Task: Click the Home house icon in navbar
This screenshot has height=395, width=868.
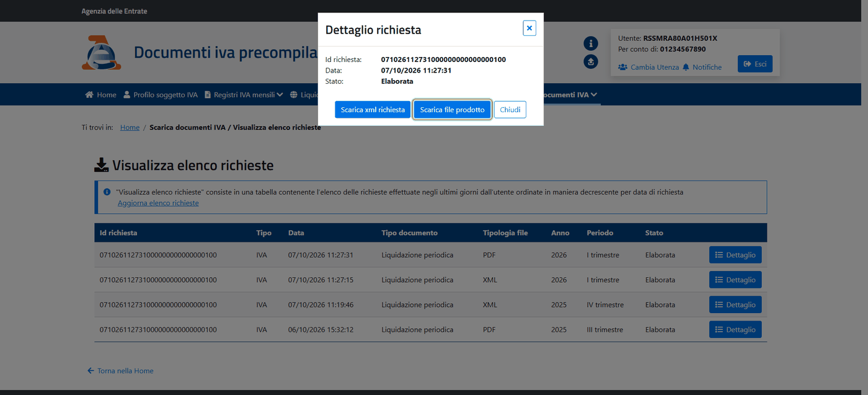Action: click(x=89, y=95)
